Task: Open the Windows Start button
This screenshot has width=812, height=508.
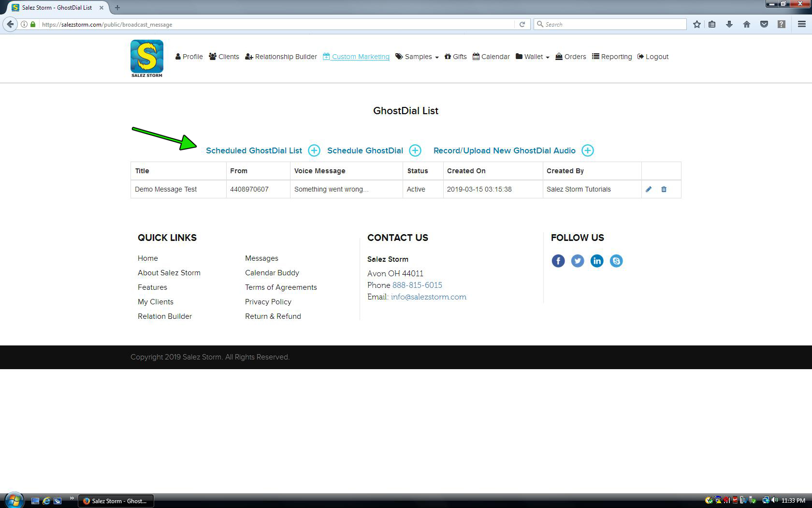Action: (14, 500)
